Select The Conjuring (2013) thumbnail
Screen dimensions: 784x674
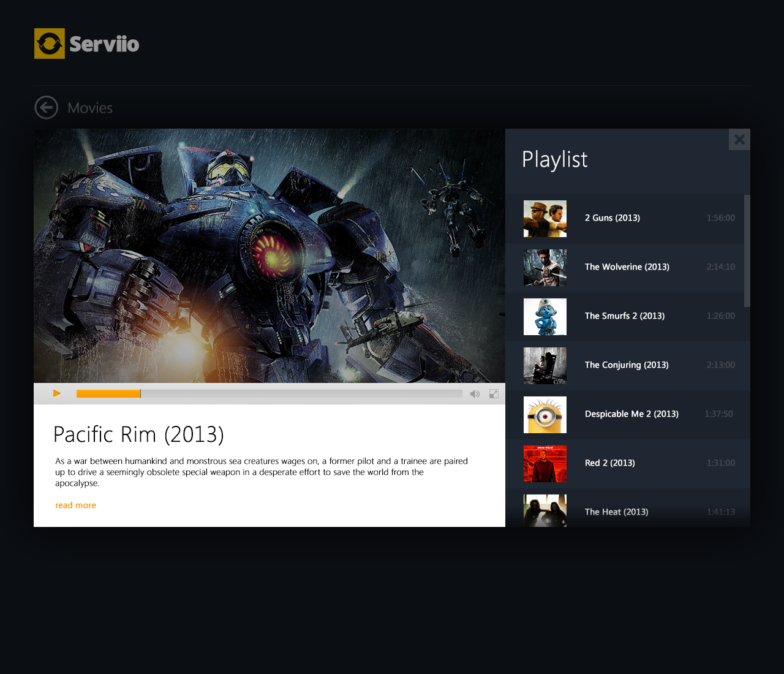[545, 366]
